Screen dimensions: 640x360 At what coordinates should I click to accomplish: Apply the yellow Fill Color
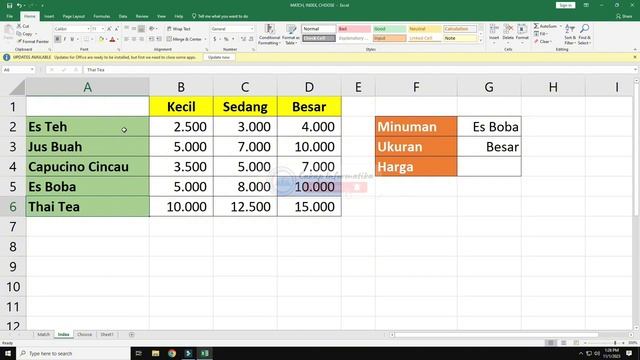101,39
